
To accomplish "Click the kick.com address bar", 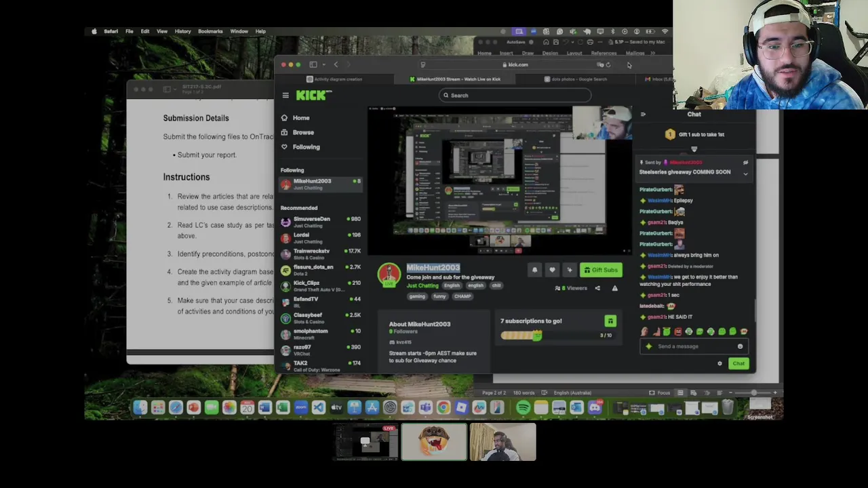I will [516, 65].
